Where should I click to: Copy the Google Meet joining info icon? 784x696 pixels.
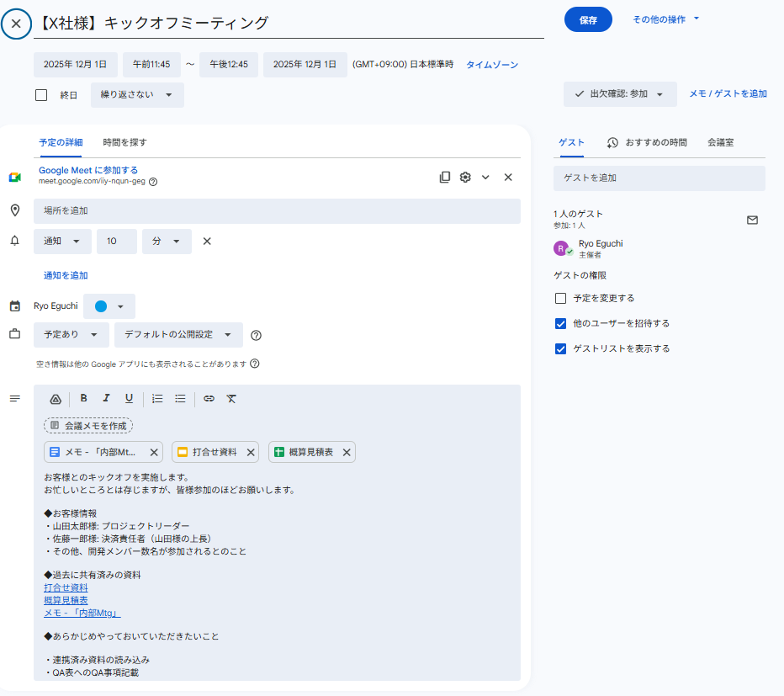(x=445, y=178)
